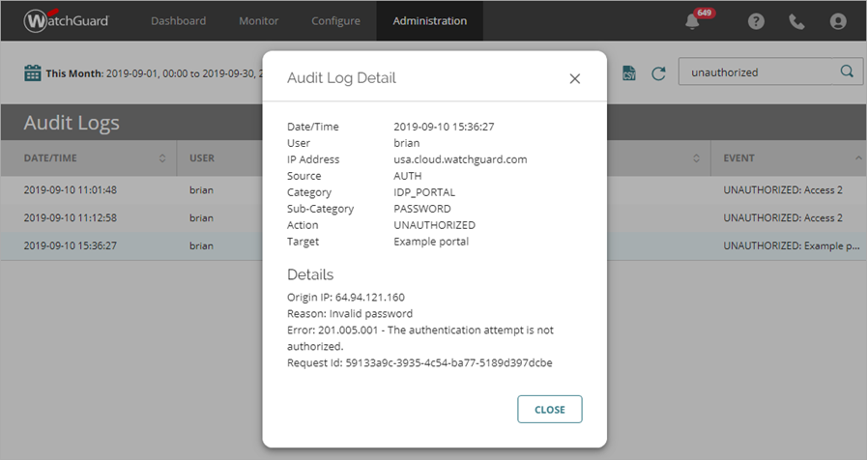868x460 pixels.
Task: Export audit logs with CSV icon
Action: [629, 73]
